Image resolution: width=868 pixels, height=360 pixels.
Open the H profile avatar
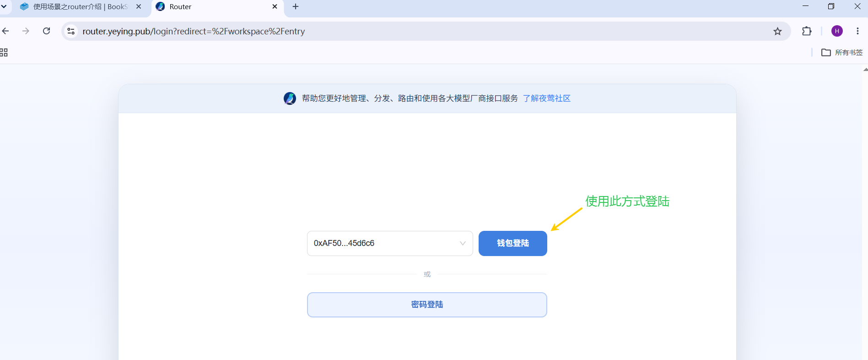837,31
